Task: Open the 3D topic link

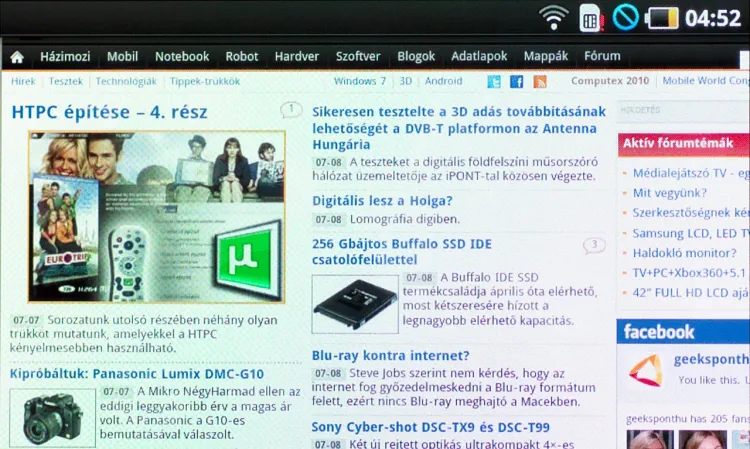Action: (x=406, y=81)
